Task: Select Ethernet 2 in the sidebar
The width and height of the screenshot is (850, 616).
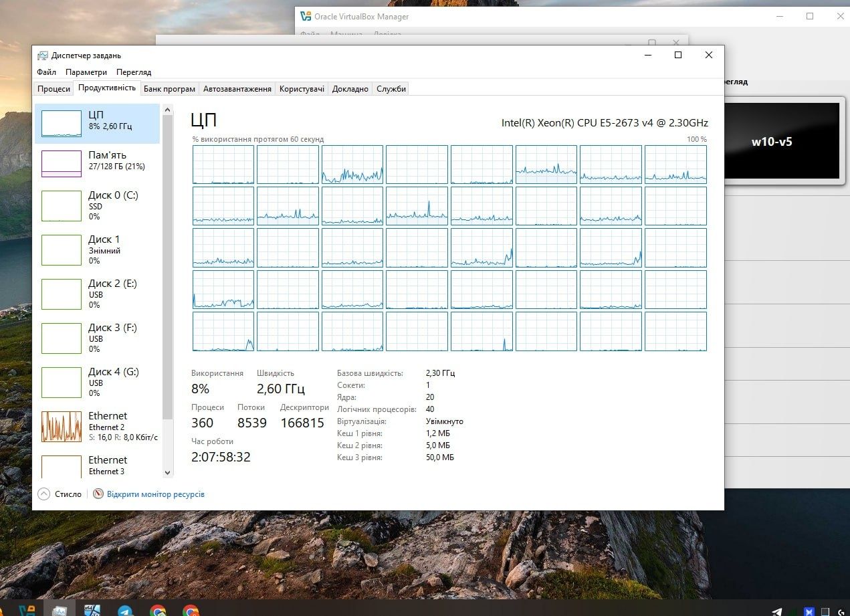Action: coord(97,426)
